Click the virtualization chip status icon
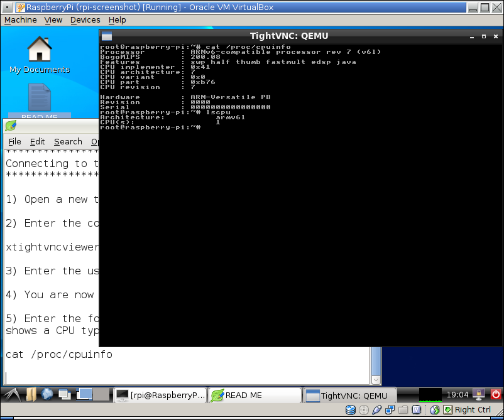 416,410
